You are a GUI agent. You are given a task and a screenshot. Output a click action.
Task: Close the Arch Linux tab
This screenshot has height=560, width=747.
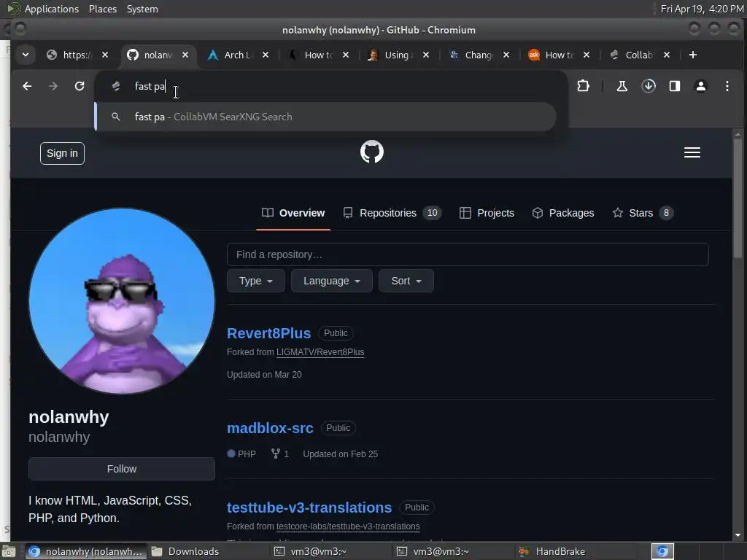click(x=266, y=55)
